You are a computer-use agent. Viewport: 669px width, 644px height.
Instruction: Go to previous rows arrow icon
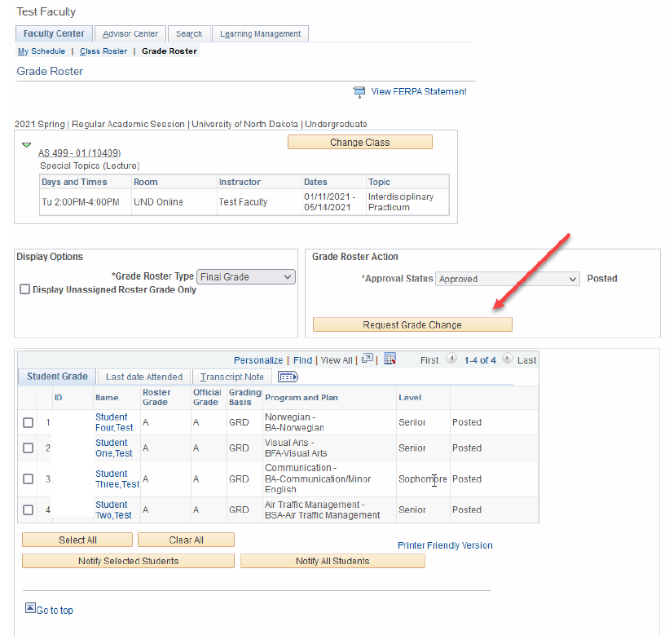pos(451,359)
